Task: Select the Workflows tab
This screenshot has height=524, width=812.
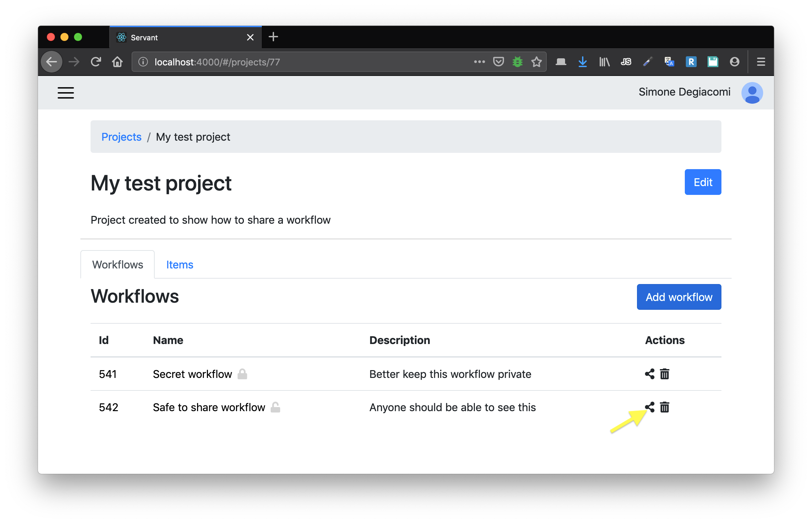Action: click(x=117, y=265)
